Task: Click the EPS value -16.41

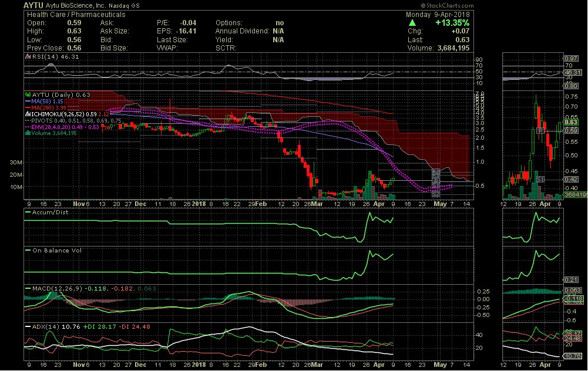Action: point(186,31)
